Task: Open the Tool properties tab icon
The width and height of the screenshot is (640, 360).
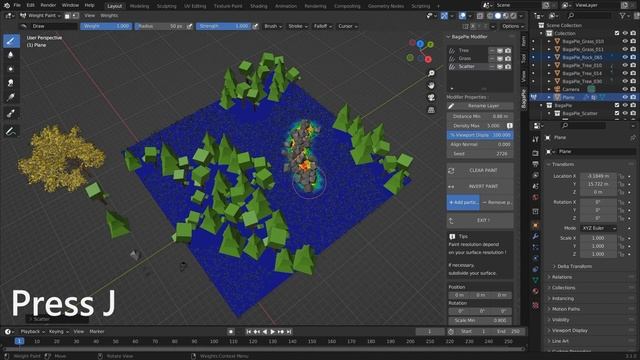Action: tap(535, 140)
